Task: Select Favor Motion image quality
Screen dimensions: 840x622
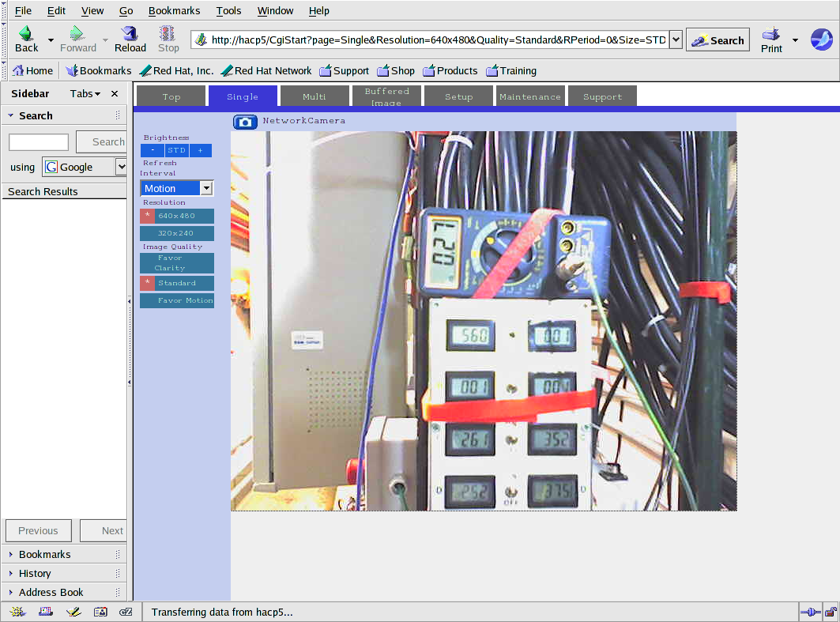Action: [177, 300]
